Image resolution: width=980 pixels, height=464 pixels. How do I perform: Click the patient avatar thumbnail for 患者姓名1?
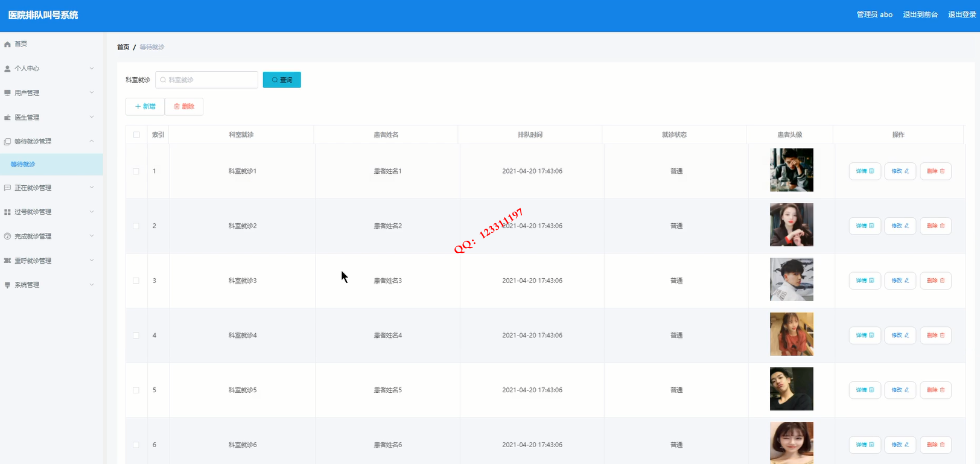792,170
